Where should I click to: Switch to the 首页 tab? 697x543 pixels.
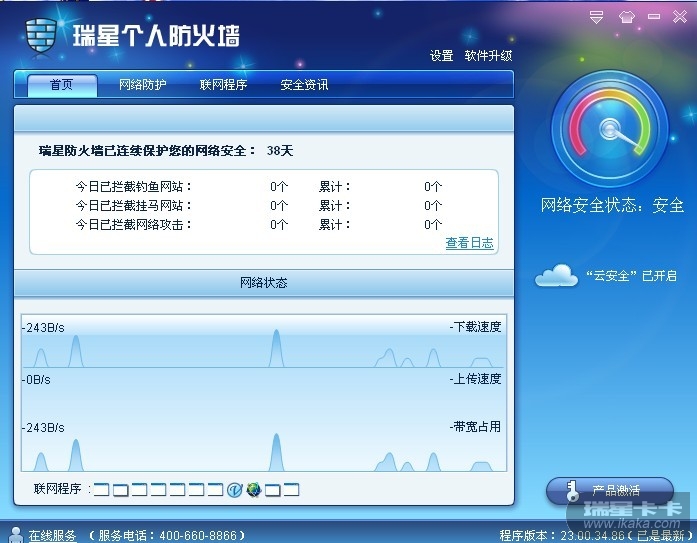[x=62, y=85]
